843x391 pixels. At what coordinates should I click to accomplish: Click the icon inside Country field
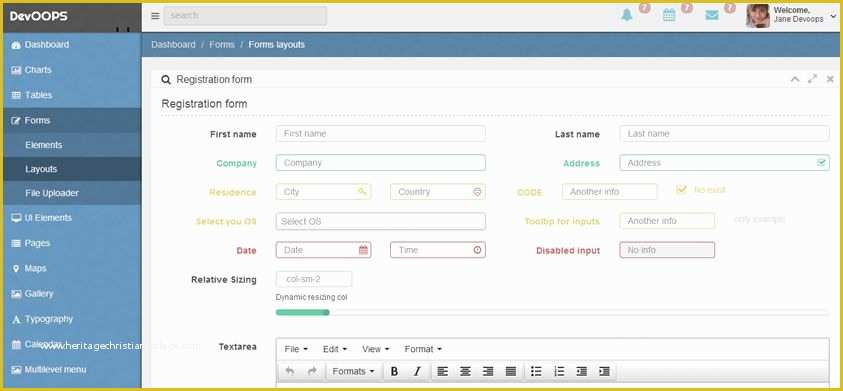coord(477,192)
